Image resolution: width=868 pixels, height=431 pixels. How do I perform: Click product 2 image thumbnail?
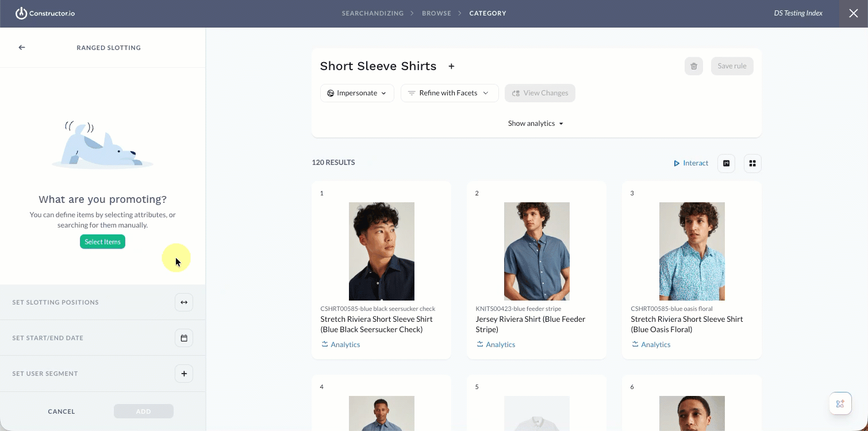[x=537, y=251]
